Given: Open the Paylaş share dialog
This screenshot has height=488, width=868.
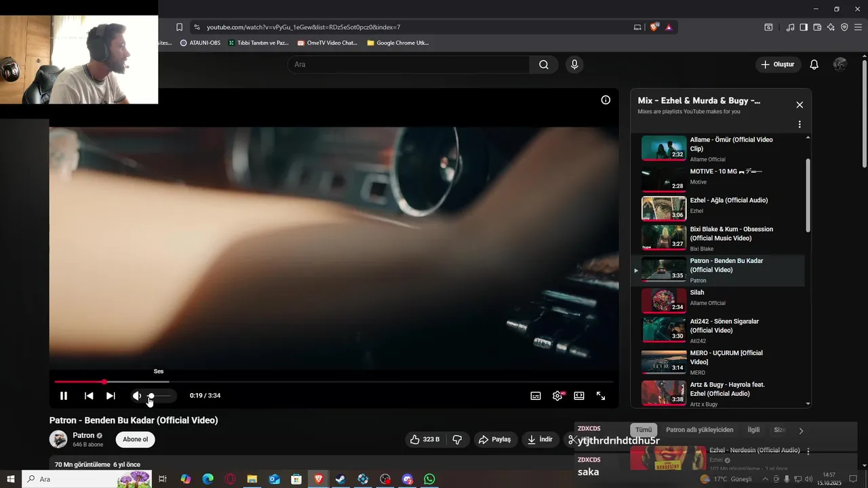Looking at the screenshot, I should [x=495, y=439].
